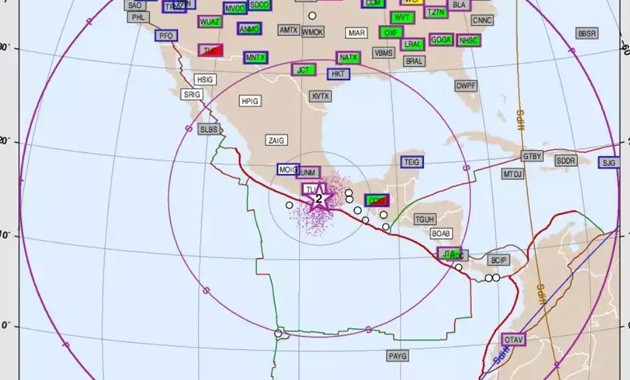Screen dimensions: 630x380
Task: Click the DWPF station label
Action: pyautogui.click(x=466, y=86)
